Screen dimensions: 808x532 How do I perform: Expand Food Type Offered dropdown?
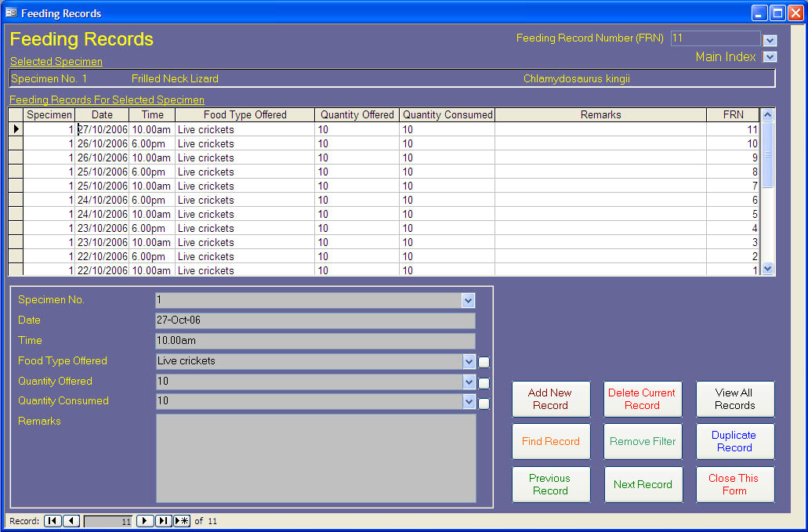click(469, 361)
